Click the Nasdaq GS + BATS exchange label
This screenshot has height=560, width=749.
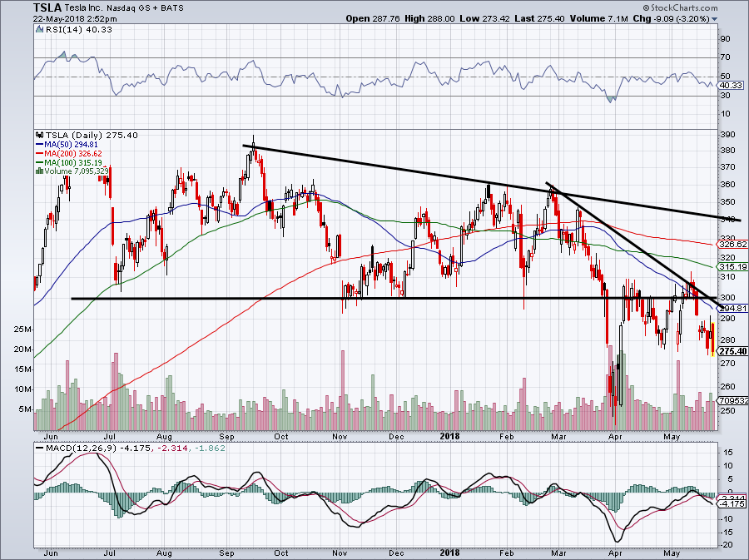(x=145, y=8)
